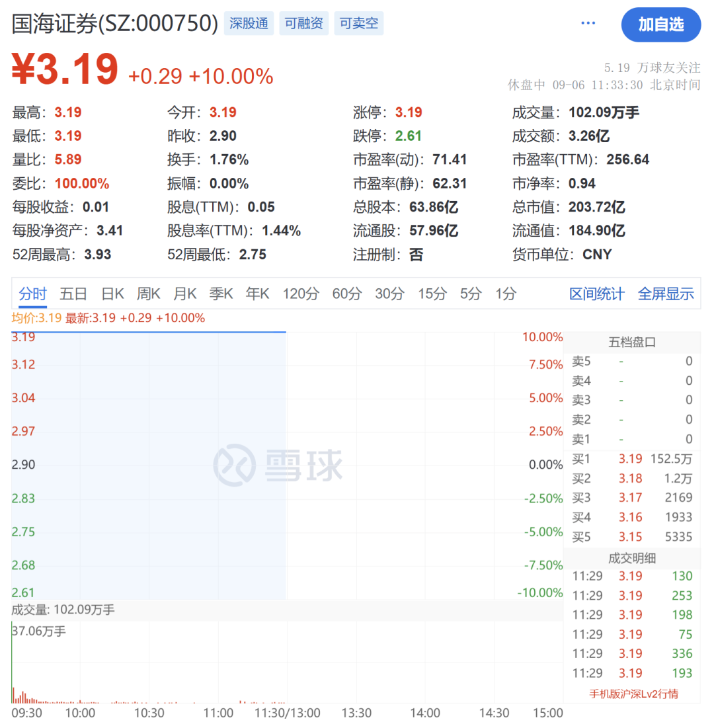This screenshot has height=728, width=714.
Task: Select the 年K chart tab
Action: (258, 294)
